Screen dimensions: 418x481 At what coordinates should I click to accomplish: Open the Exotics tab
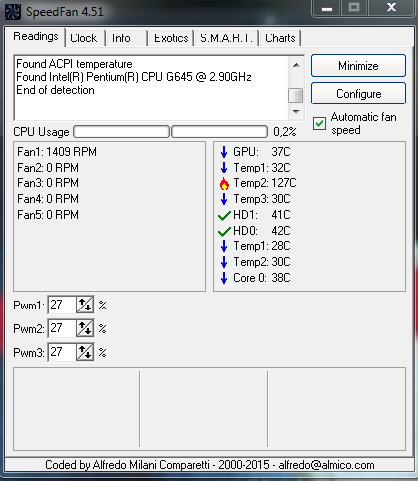[171, 38]
